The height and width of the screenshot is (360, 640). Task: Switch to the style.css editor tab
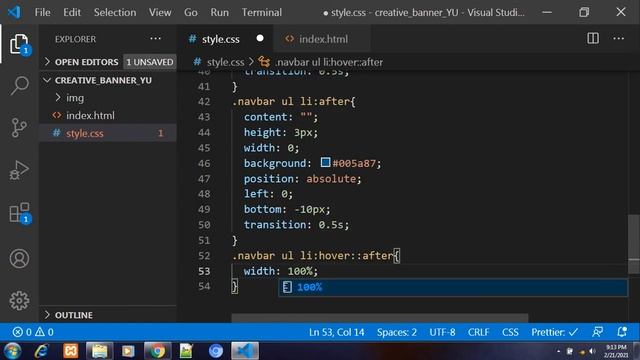click(x=225, y=39)
